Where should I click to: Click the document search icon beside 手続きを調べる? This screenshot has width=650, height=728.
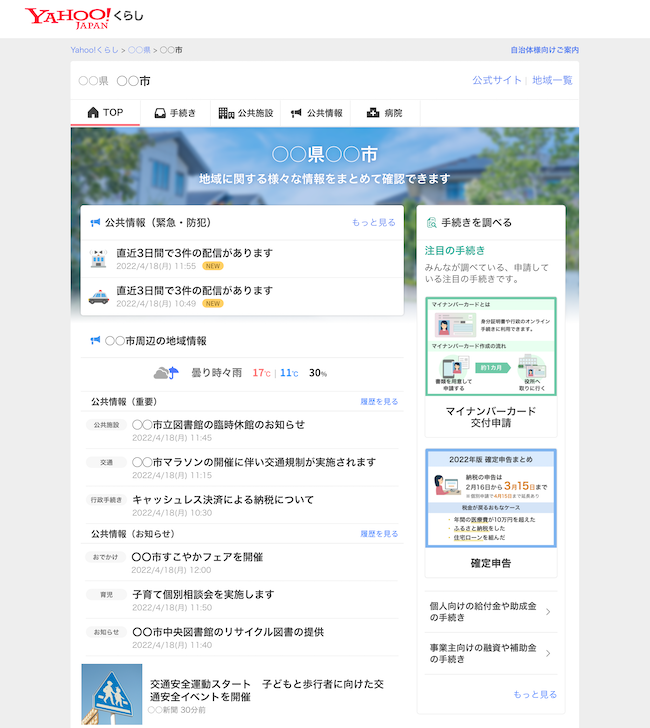(432, 222)
